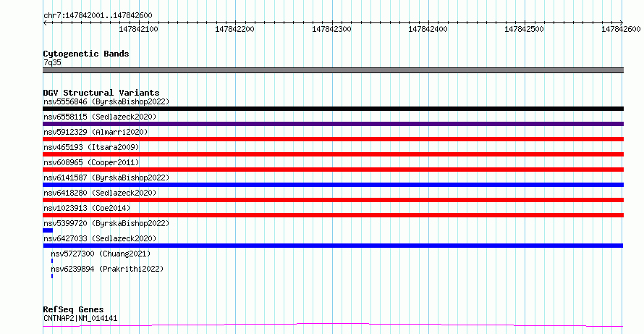644x334 pixels.
Task: Open nsv1023913 (Coe2014) label
Action: tap(87, 208)
